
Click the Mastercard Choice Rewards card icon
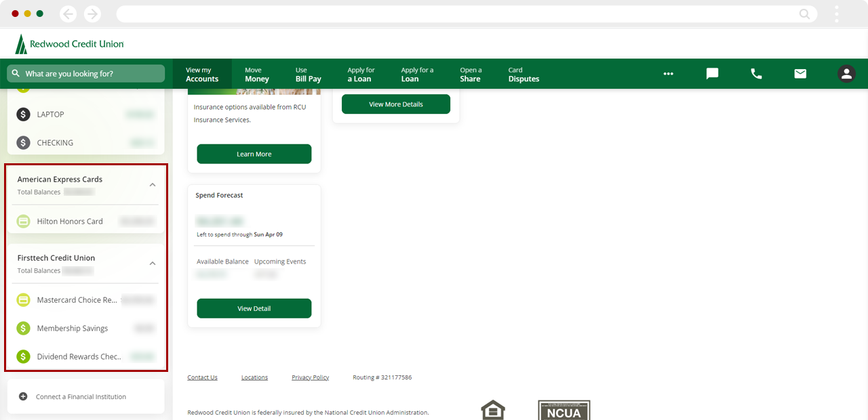[x=24, y=300]
